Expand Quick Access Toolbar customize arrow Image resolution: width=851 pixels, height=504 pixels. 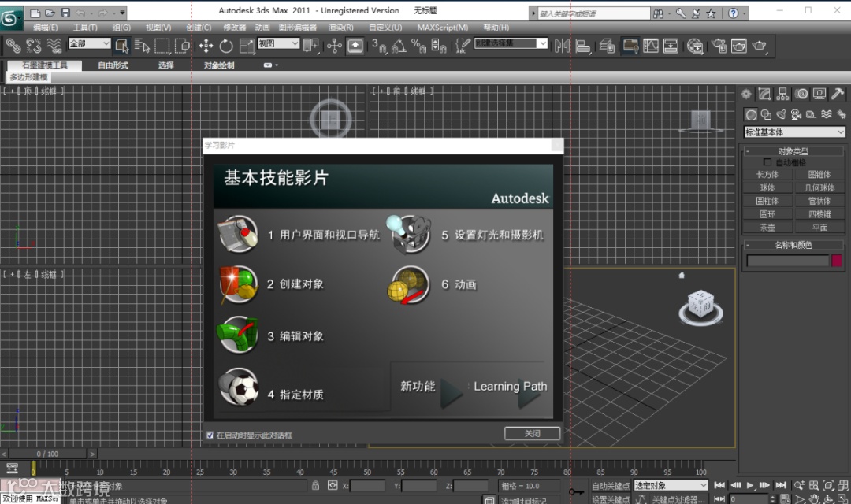pos(123,13)
